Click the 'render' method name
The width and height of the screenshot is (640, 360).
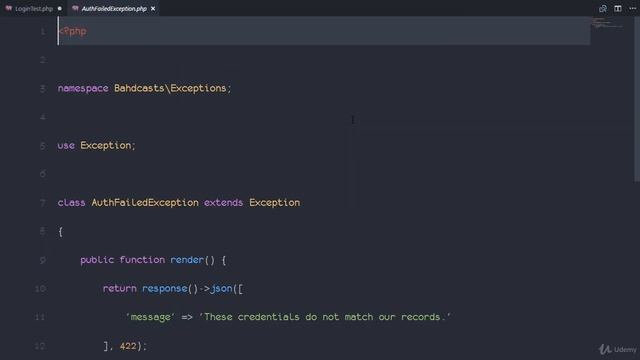pos(187,260)
